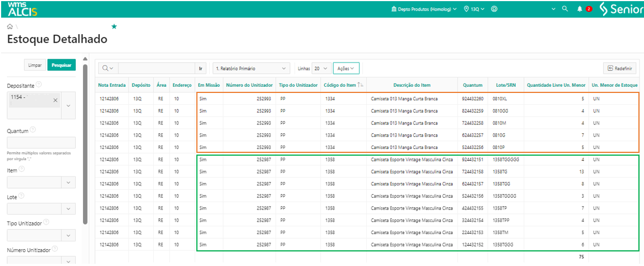Open the Depto Produtos (Homolog) selector
Viewport: 644px width, 266px height.
[424, 9]
